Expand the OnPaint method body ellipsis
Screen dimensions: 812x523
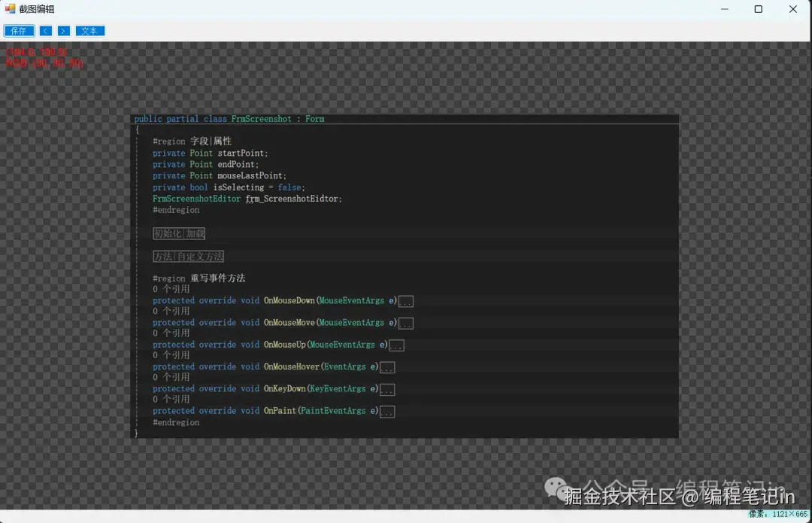pos(387,412)
